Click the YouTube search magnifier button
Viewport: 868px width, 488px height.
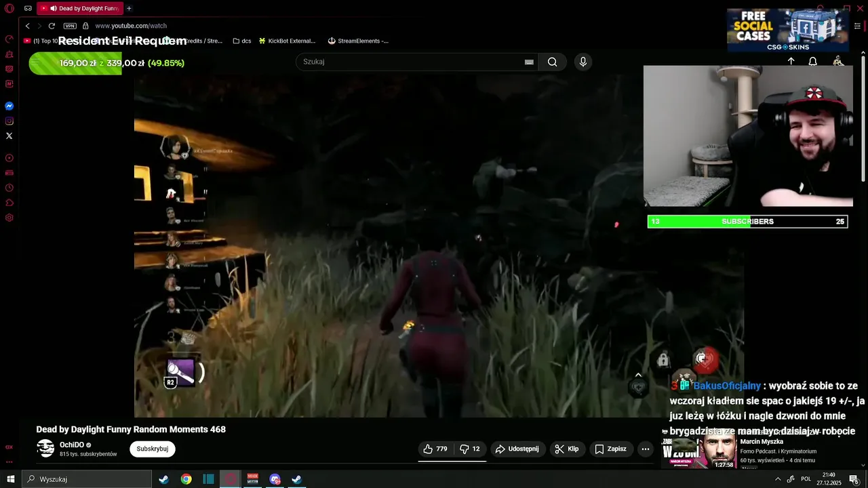[x=553, y=62]
